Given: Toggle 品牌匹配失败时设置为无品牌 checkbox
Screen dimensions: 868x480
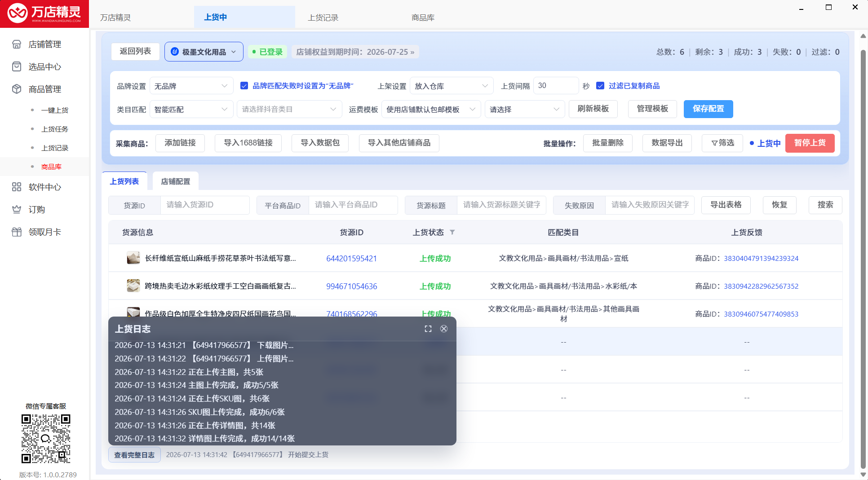Looking at the screenshot, I should pyautogui.click(x=244, y=86).
